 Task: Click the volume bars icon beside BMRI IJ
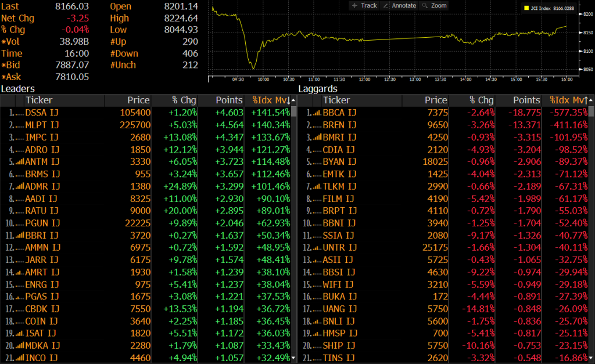317,138
